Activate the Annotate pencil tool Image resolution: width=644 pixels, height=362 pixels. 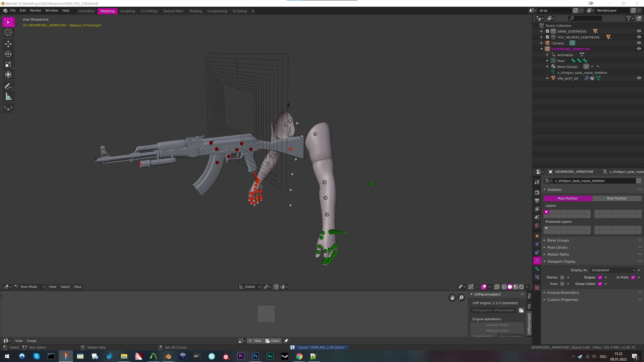[8, 87]
